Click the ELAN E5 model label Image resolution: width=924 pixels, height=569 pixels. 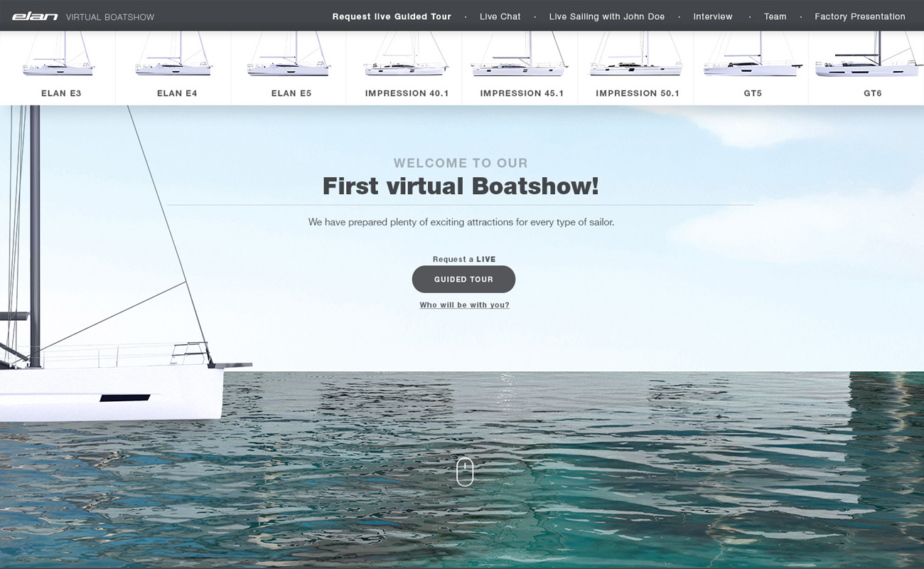(291, 93)
